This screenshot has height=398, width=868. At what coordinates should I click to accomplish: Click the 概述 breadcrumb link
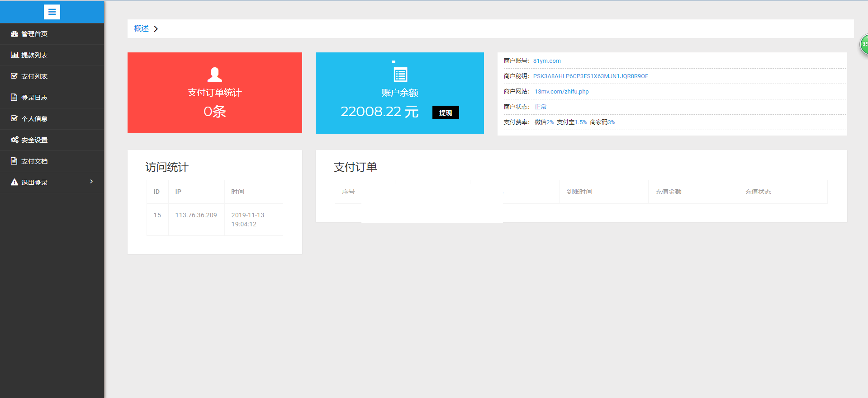[x=141, y=28]
